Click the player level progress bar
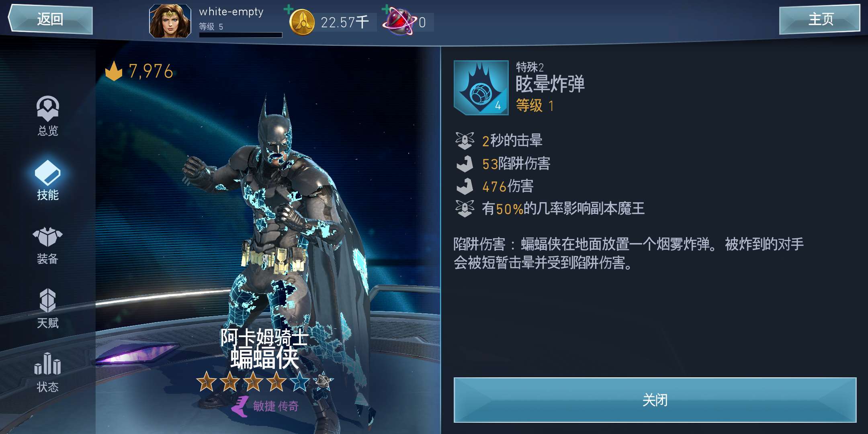Viewport: 868px width, 434px height. (241, 35)
